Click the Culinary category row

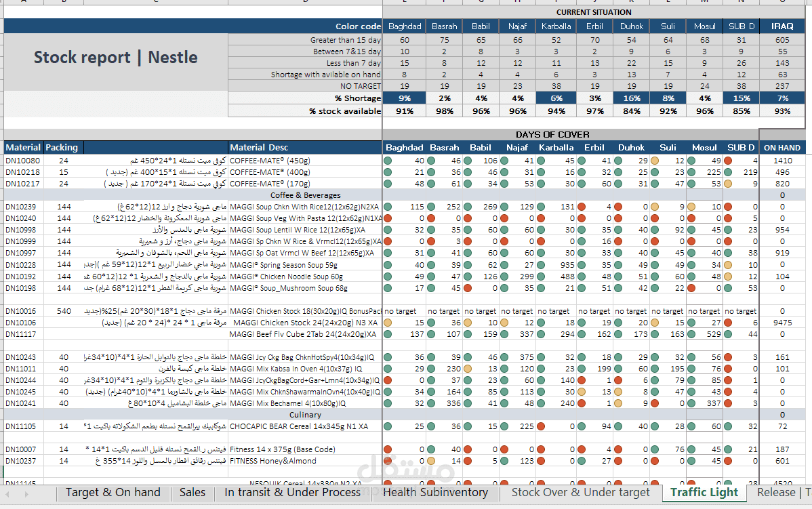pos(306,415)
